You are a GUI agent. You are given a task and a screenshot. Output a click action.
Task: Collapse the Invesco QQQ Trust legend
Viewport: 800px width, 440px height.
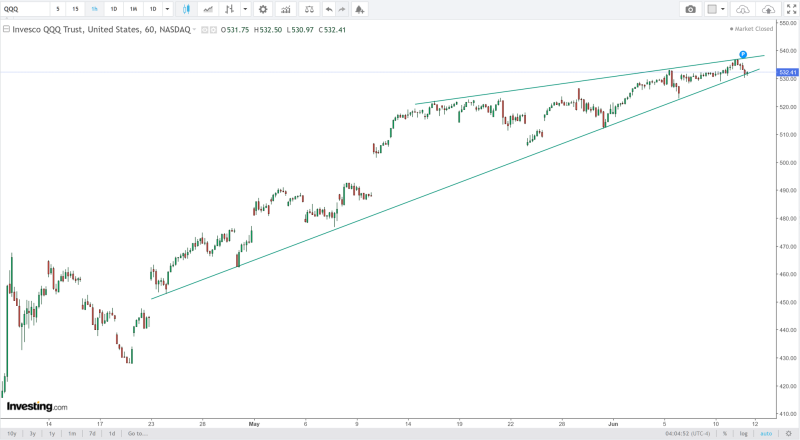click(x=6, y=29)
